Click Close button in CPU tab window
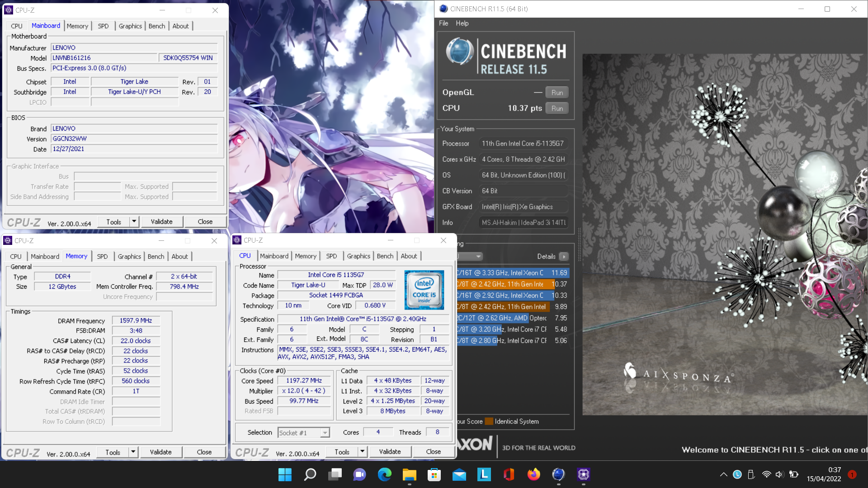Image resolution: width=868 pixels, height=488 pixels. tap(433, 451)
